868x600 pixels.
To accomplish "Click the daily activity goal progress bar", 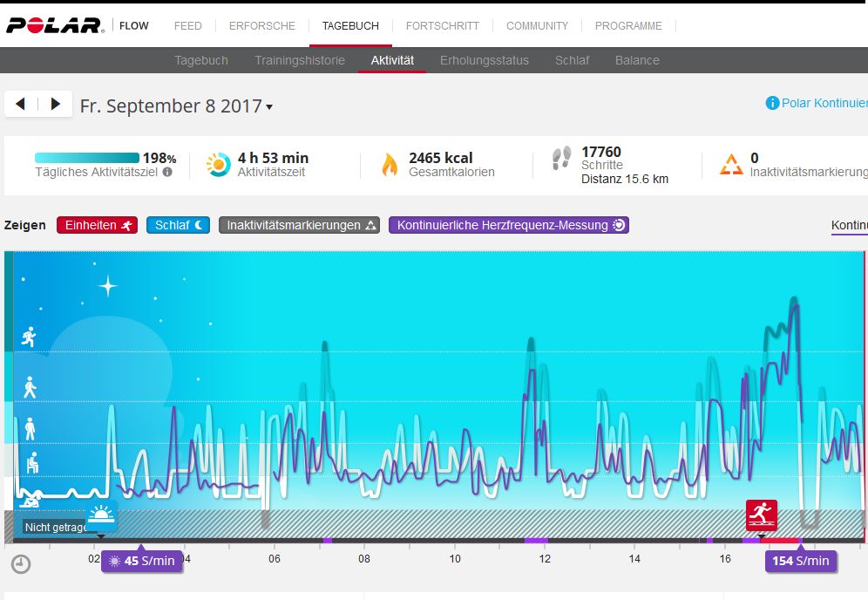I will point(86,158).
